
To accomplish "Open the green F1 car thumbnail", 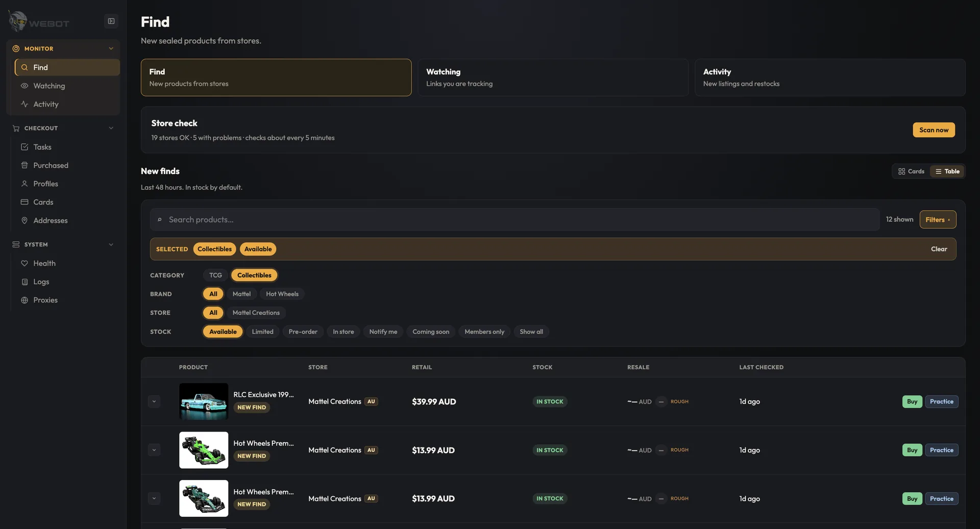I will coord(204,450).
